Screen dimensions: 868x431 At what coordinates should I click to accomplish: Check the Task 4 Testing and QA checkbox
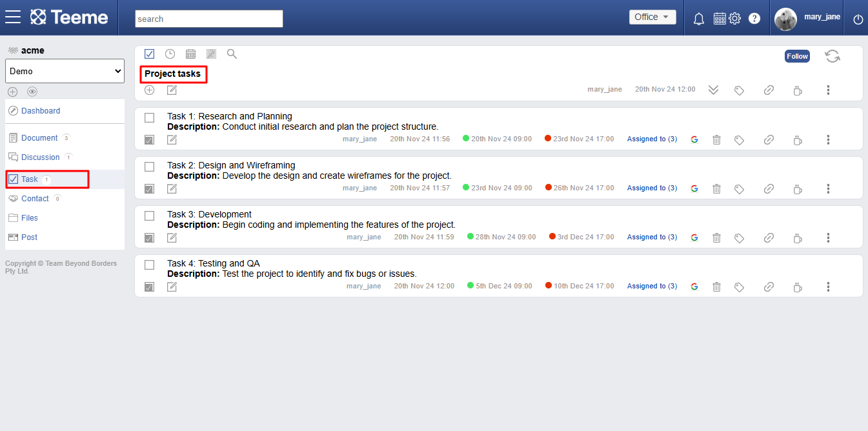tap(149, 265)
